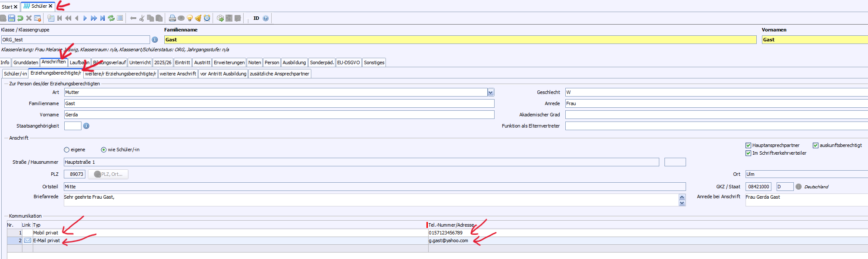
Task: Select the 'g.gast@yahoo.com' address cell
Action: tap(648, 240)
